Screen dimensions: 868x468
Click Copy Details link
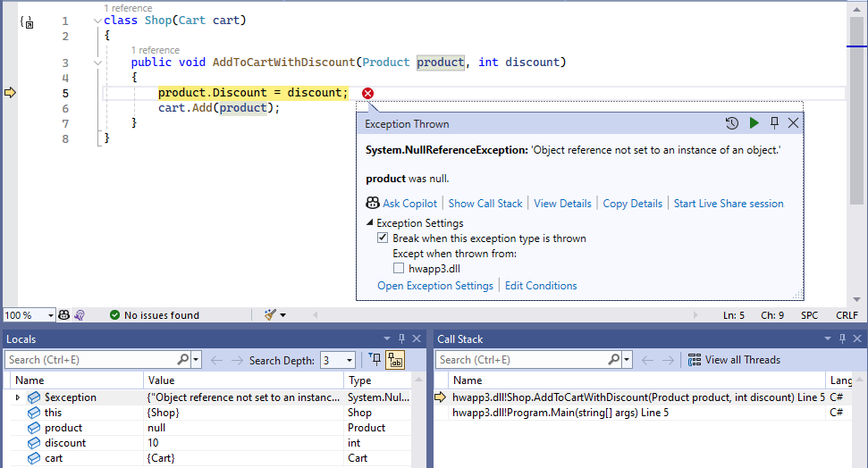pos(632,204)
